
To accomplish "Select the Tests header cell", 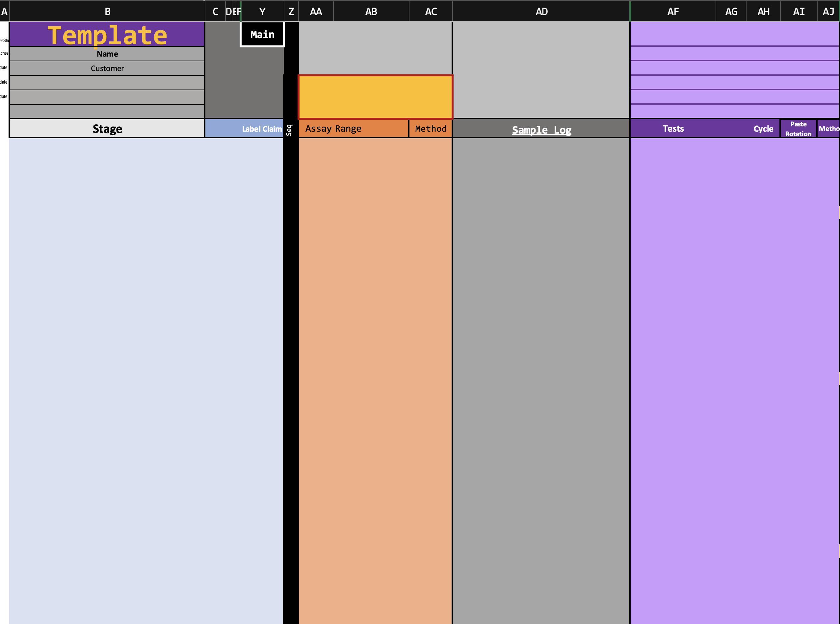I will pos(673,129).
